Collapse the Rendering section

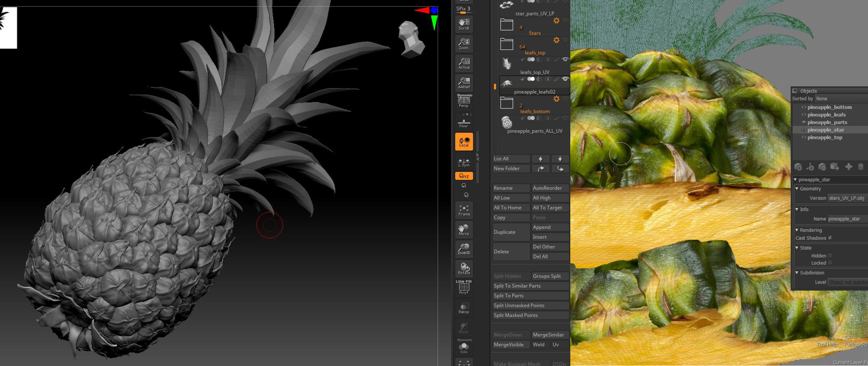click(797, 230)
